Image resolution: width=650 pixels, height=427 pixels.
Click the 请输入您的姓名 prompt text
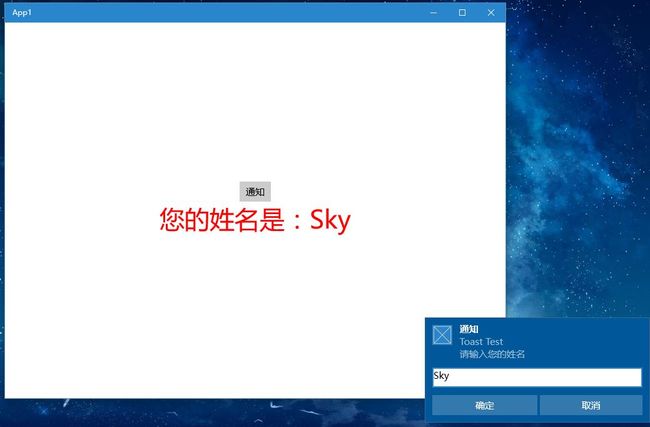click(492, 354)
